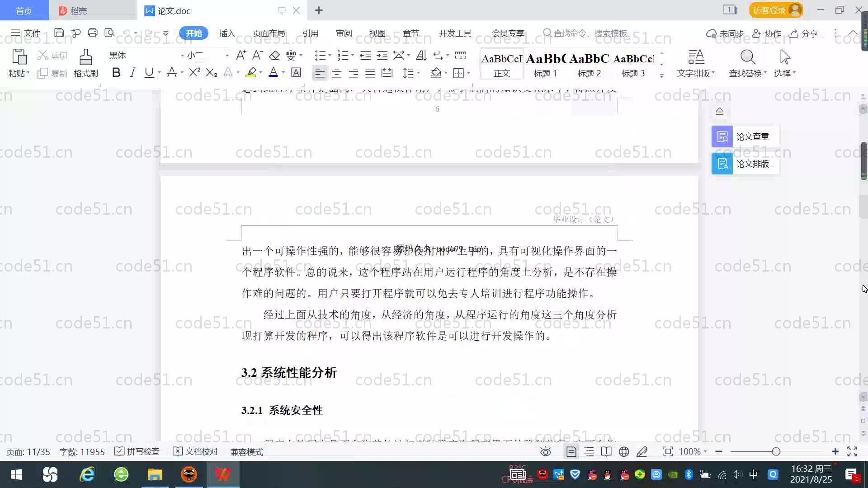868x488 pixels.
Task: Decrease font size with A- icon
Action: [x=258, y=55]
